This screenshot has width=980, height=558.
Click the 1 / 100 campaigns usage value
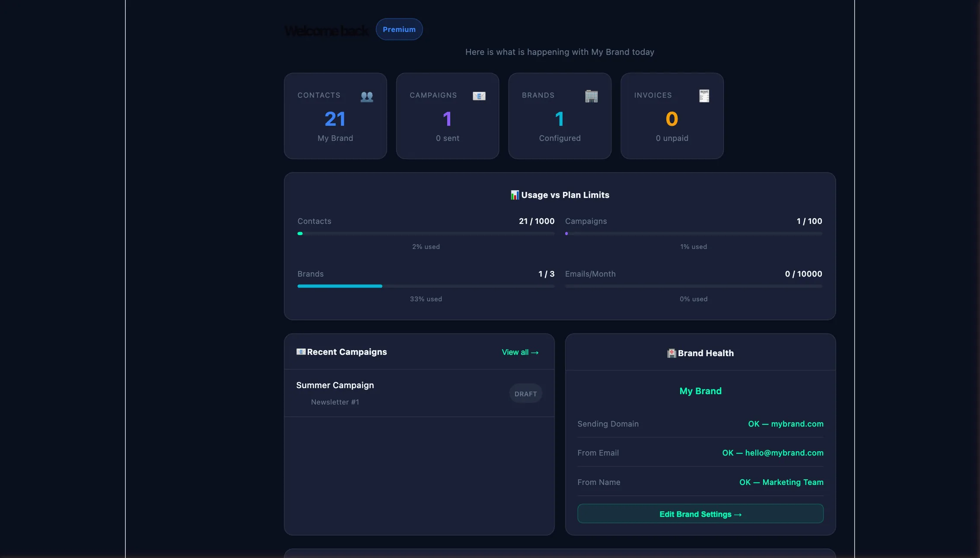809,221
